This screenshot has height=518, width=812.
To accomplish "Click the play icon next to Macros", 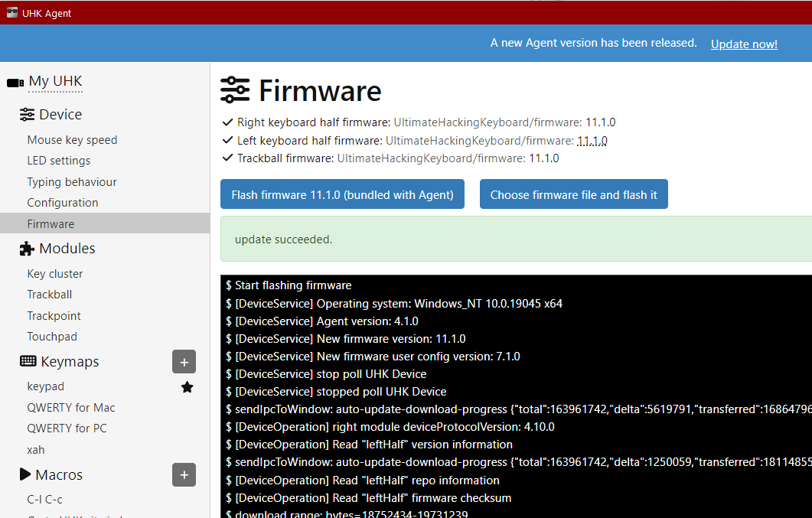I will 24,474.
